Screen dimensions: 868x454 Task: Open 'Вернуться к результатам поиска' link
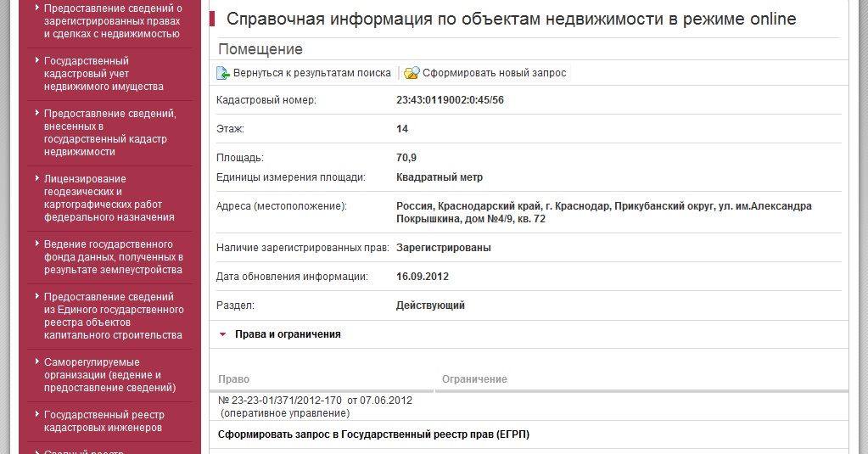point(311,74)
